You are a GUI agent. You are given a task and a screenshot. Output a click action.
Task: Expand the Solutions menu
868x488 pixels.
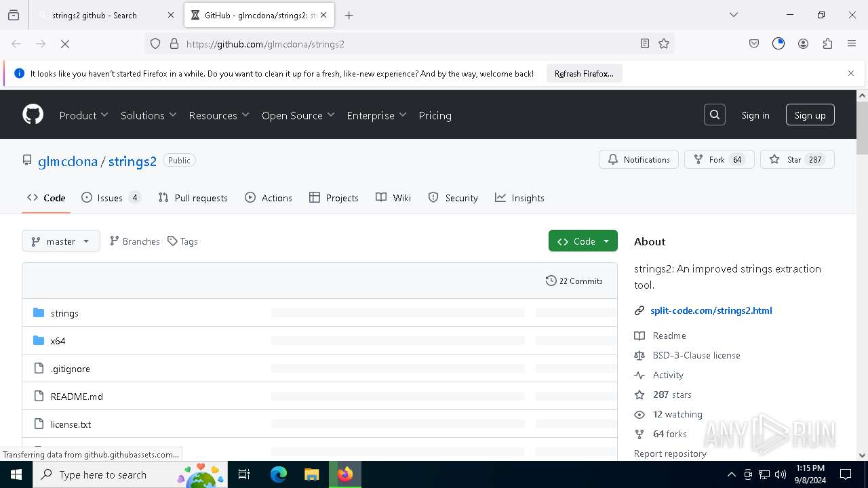(x=149, y=115)
